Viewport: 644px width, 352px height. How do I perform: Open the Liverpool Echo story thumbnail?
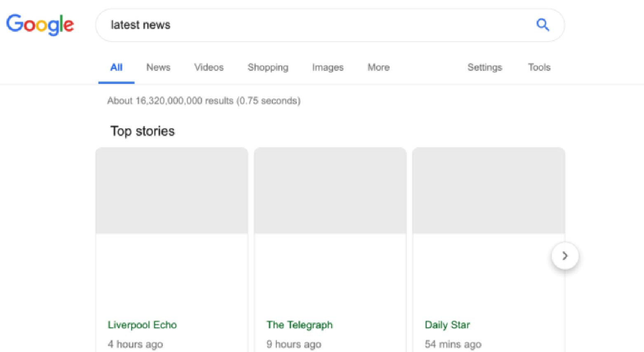pos(172,191)
